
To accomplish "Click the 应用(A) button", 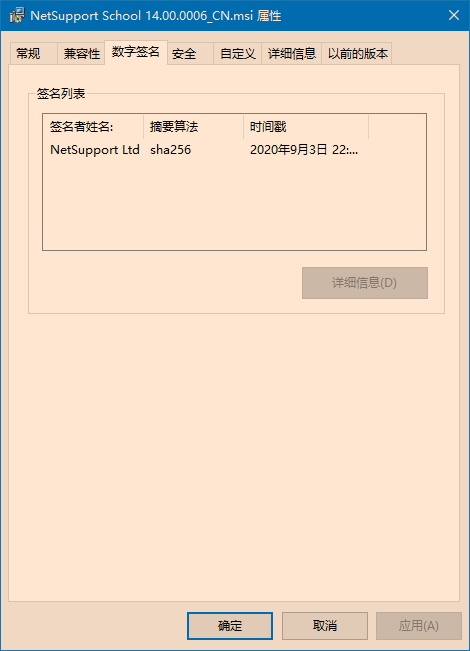I will click(419, 626).
